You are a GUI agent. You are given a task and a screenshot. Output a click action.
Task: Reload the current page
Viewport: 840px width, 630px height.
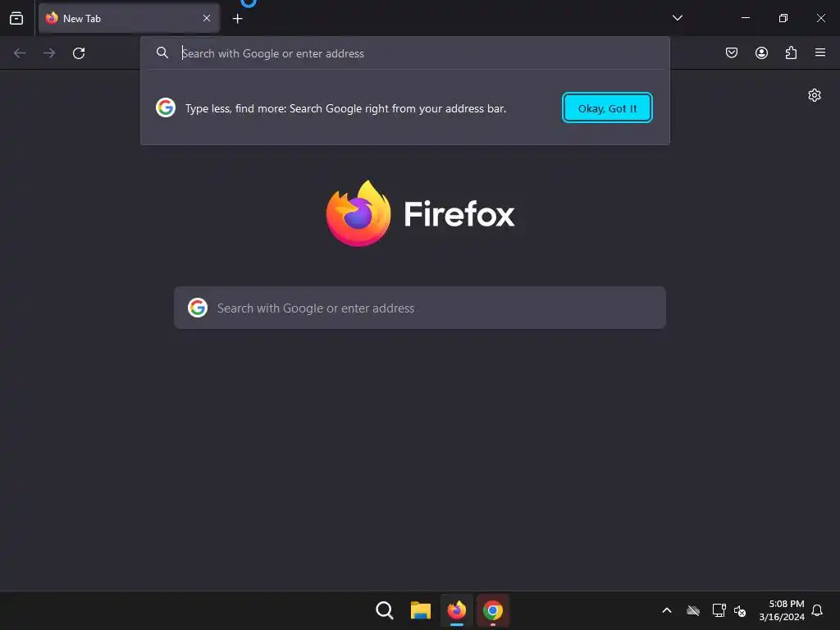coord(79,53)
